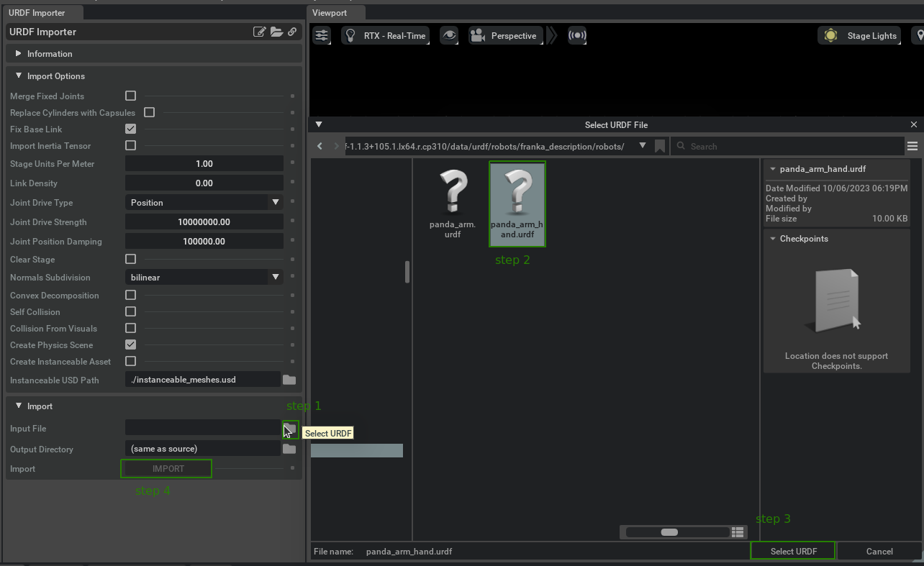Collapse the panda_arm_hand.urdf details section
Screen dimensions: 924x566
pyautogui.click(x=773, y=169)
